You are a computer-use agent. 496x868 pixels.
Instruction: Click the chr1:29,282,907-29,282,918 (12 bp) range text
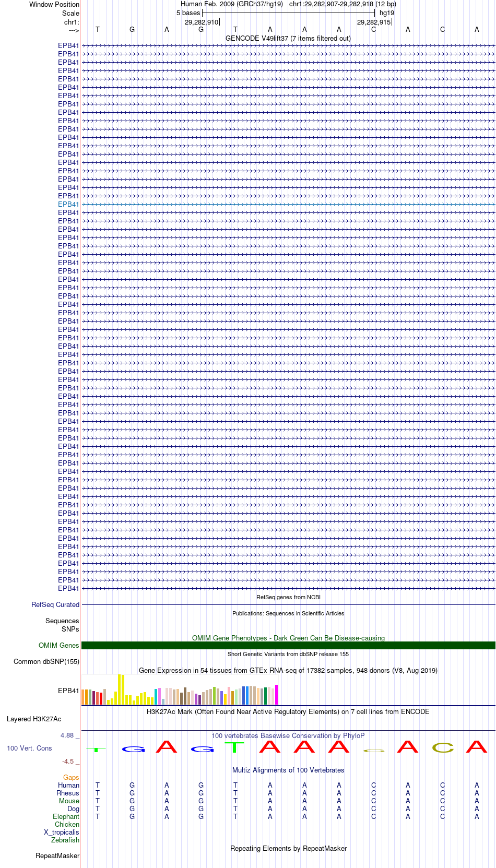pyautogui.click(x=343, y=4)
